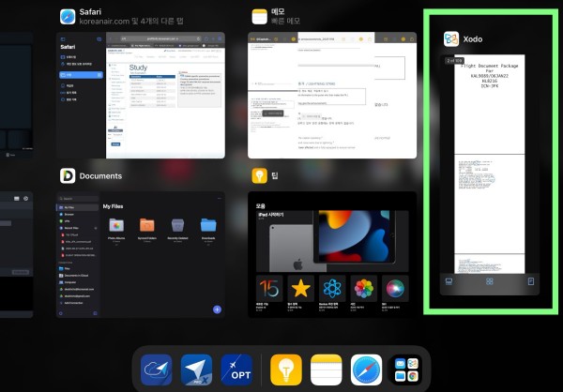The image size is (563, 392).
Task: Launch Safari compass icon in the dock
Action: [367, 369]
